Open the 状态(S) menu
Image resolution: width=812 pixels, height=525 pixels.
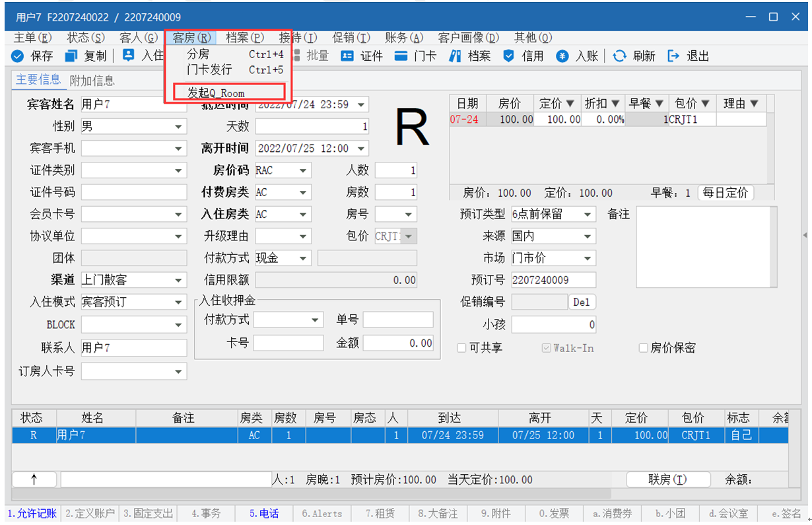pos(86,38)
